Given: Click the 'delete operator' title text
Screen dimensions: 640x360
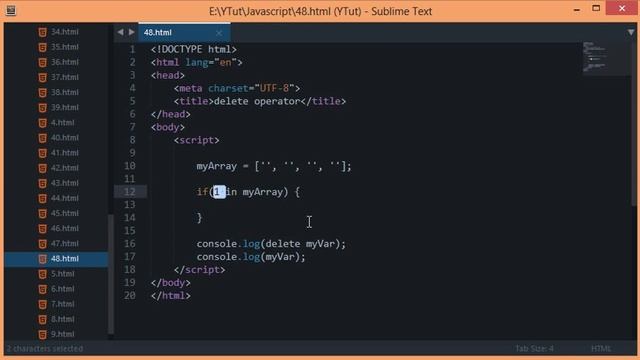Looking at the screenshot, I should (257, 101).
